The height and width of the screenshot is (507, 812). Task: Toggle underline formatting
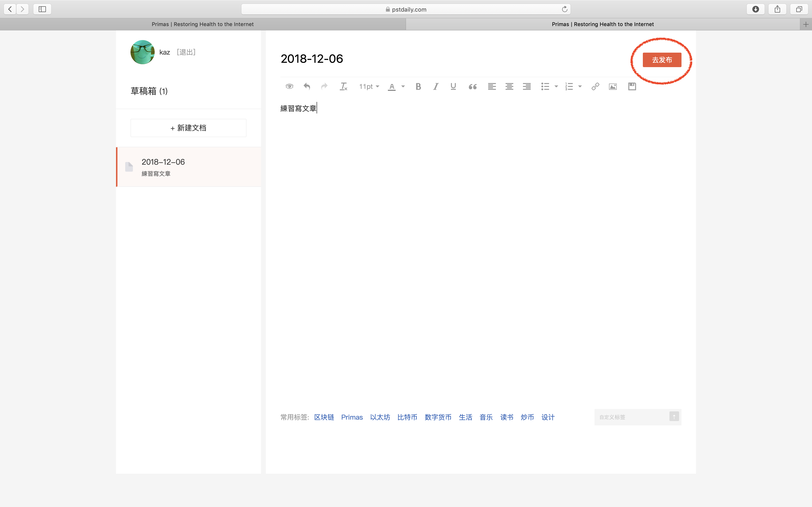tap(453, 86)
